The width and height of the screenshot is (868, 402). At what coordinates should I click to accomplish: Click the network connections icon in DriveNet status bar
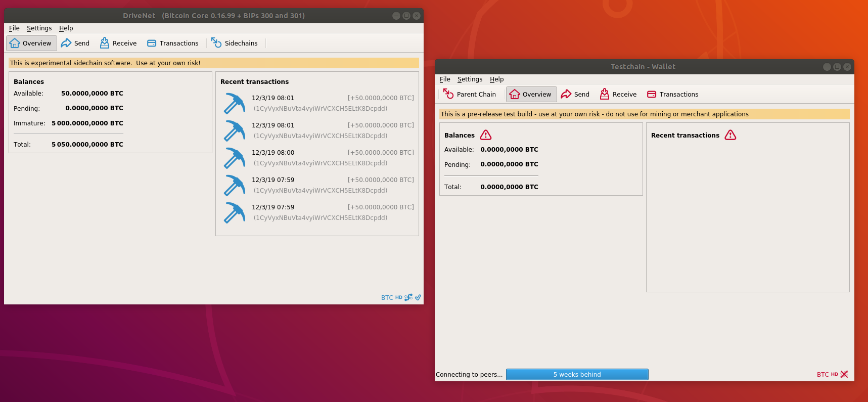click(408, 297)
